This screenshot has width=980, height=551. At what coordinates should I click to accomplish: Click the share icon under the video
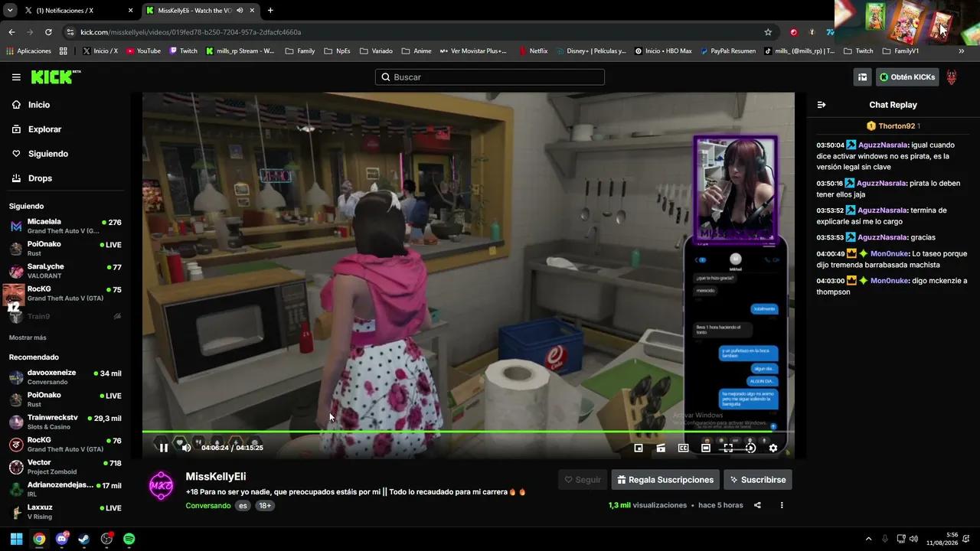[757, 505]
